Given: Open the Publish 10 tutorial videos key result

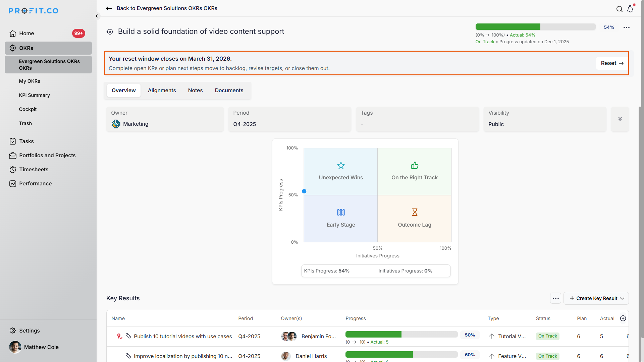Looking at the screenshot, I should pyautogui.click(x=183, y=336).
